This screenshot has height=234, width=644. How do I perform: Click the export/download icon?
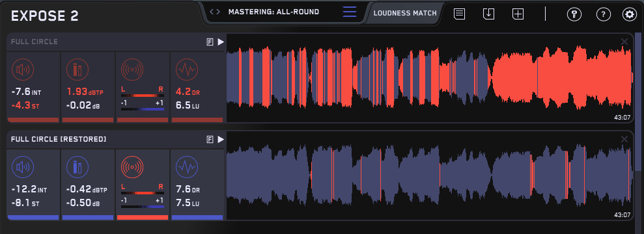click(x=488, y=14)
